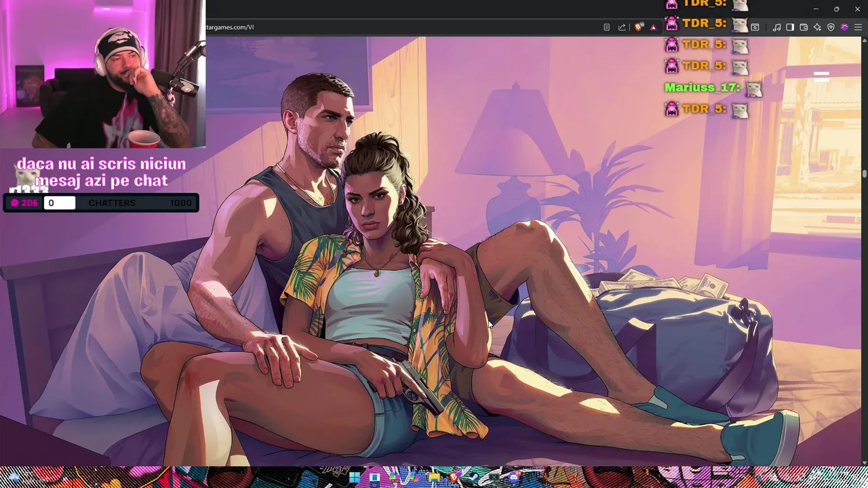
Task: Click the chatters count box showing 0
Action: coord(60,203)
